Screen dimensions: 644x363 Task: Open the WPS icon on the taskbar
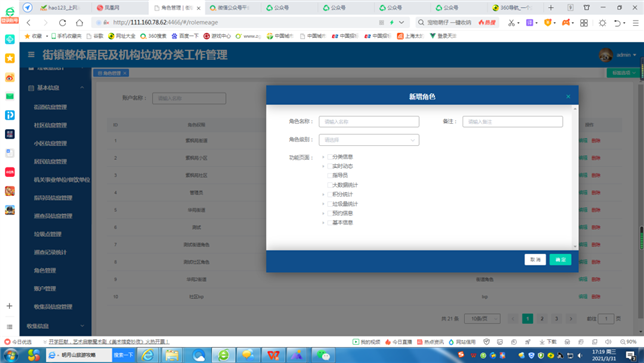point(273,355)
